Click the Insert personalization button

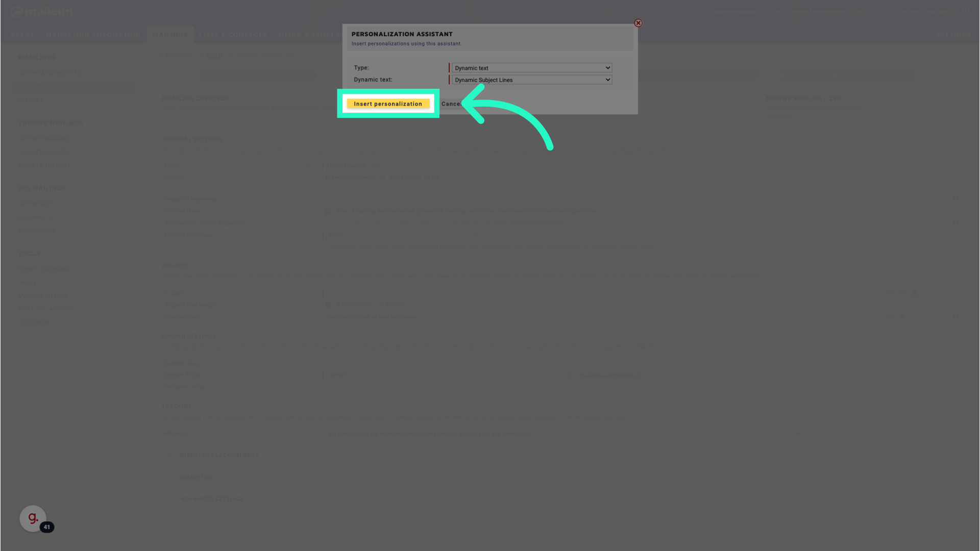click(388, 104)
